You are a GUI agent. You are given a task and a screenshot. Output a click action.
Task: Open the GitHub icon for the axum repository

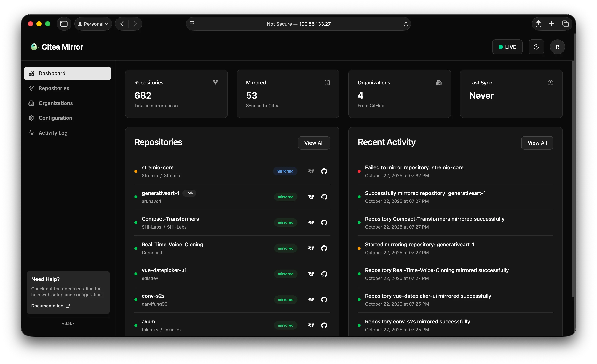[x=324, y=325]
